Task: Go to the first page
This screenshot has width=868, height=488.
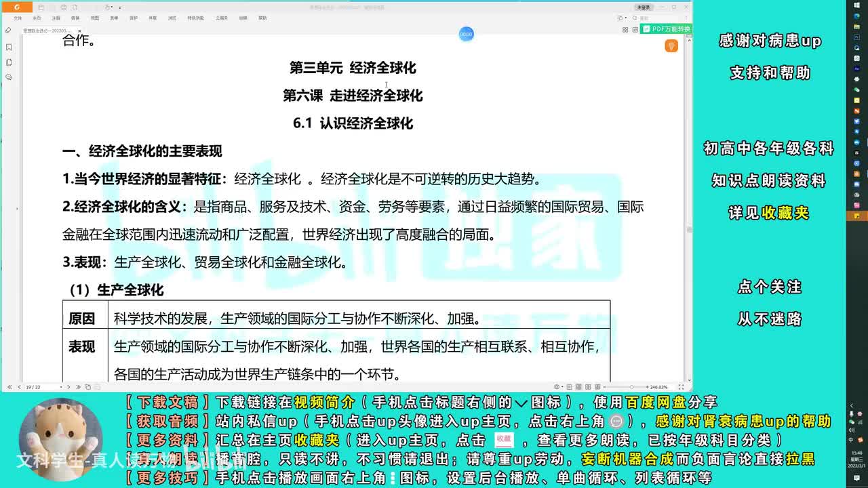Action: (x=9, y=387)
